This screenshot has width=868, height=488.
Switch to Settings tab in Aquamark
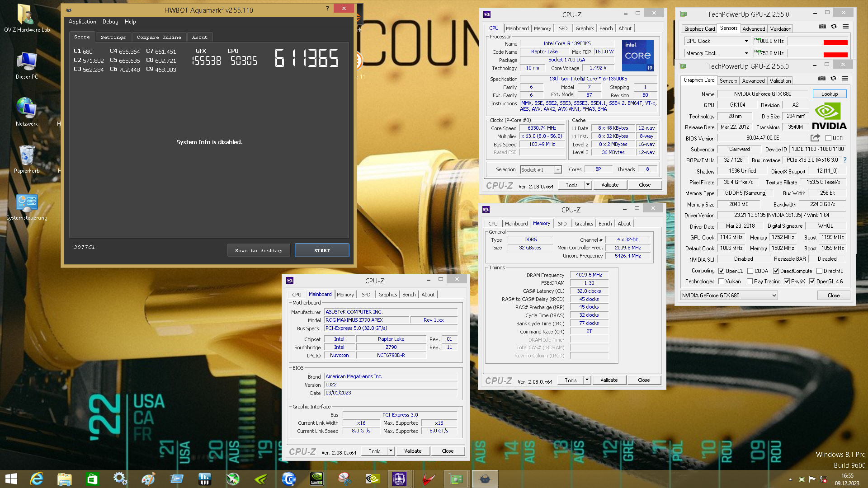pos(113,37)
